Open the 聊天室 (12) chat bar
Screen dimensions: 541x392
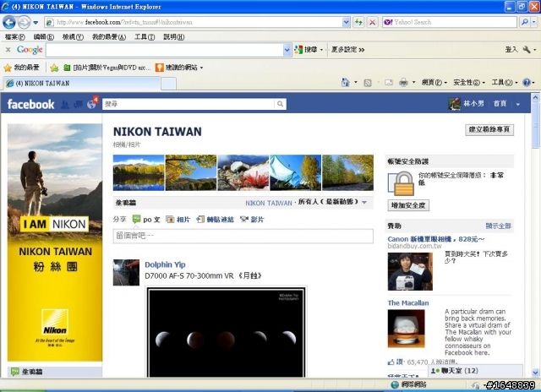475,371
